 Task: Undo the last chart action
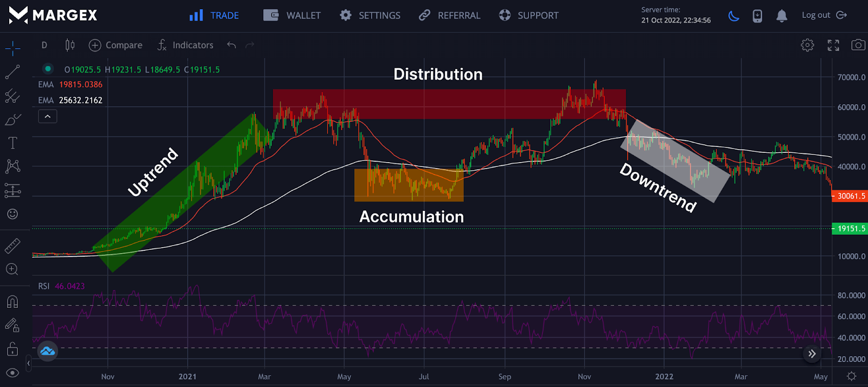232,45
